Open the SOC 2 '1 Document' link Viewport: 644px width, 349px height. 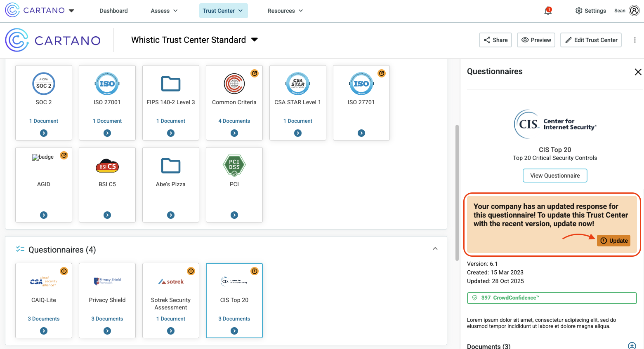(44, 121)
